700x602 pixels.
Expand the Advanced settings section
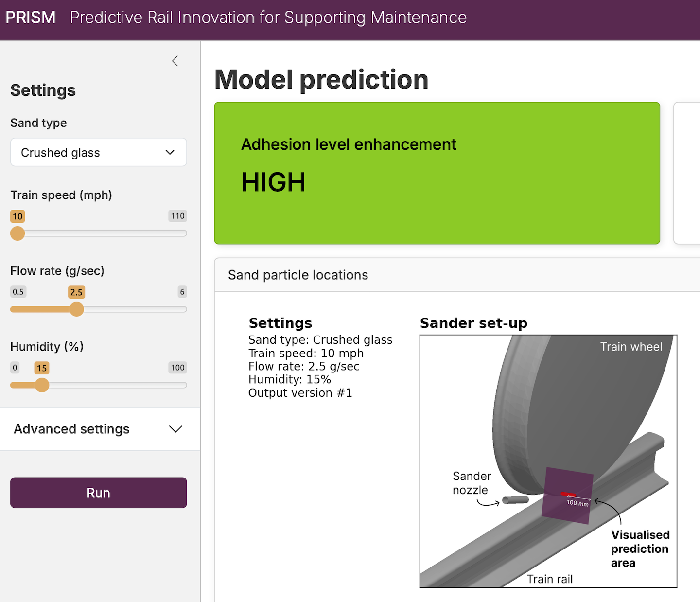pos(99,429)
